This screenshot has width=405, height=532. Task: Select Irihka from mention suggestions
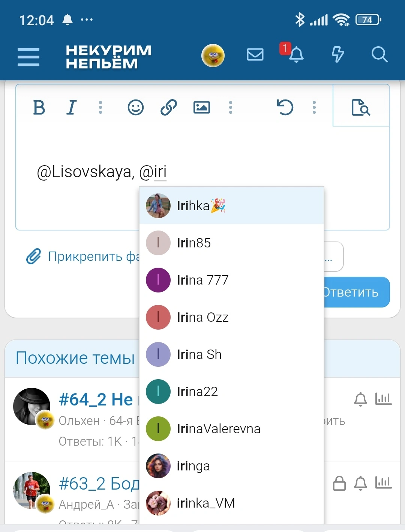click(231, 206)
